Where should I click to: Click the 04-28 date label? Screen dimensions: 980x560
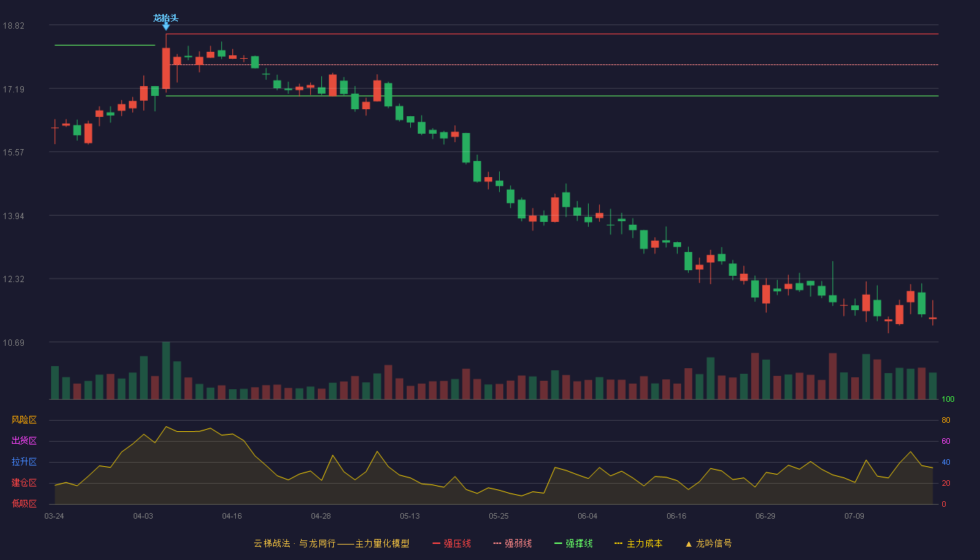(321, 516)
